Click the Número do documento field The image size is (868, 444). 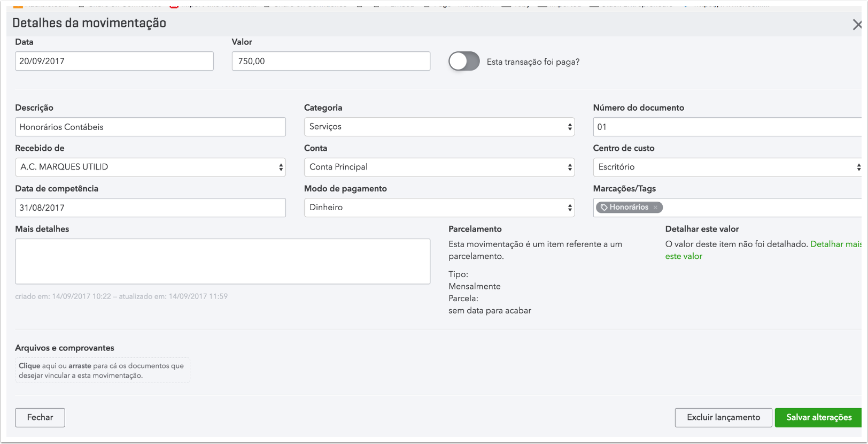pos(727,127)
